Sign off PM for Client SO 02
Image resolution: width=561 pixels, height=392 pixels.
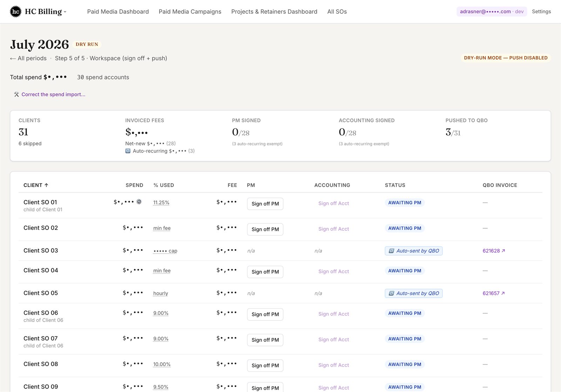265,229
